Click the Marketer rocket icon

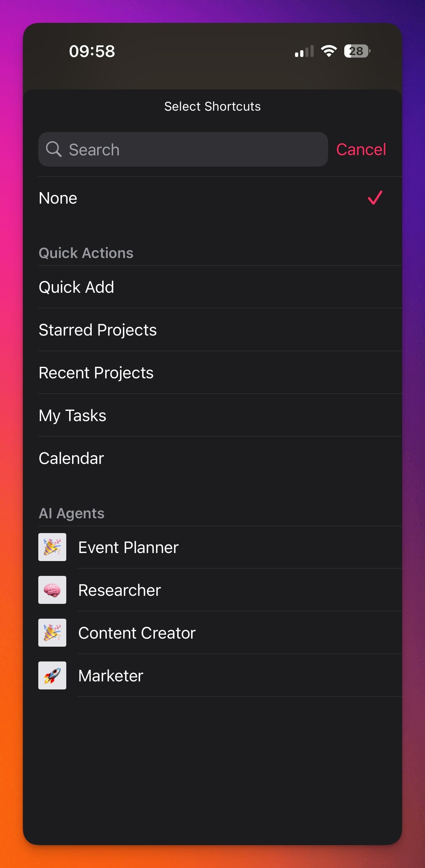[52, 675]
